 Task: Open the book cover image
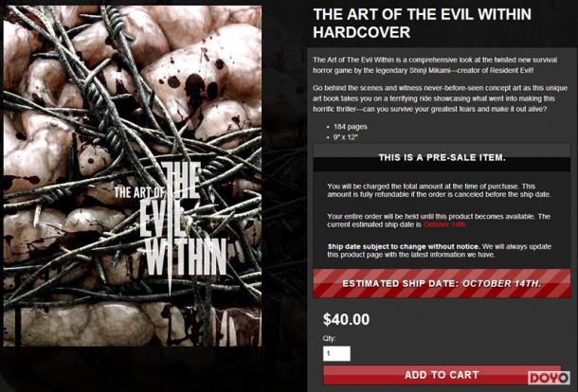pos(133,176)
